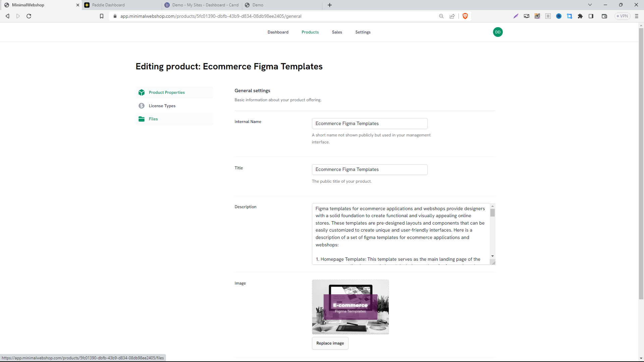Open Settings navigation item
Viewport: 644px width, 362px height.
point(363,32)
